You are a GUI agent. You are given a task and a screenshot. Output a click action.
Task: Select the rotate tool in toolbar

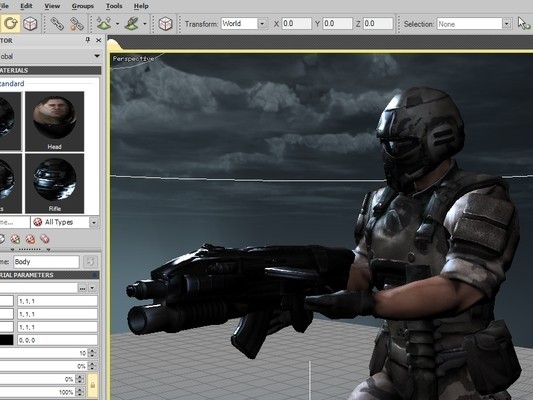[x=10, y=23]
